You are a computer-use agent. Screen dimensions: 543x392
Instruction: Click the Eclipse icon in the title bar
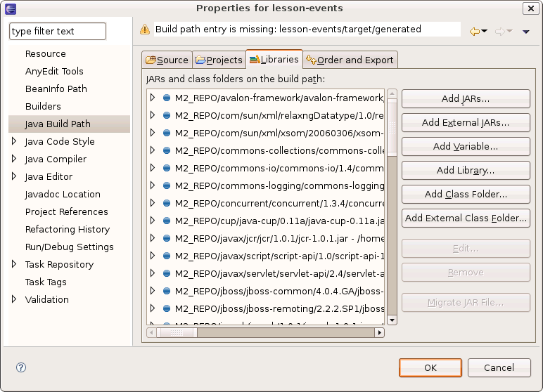click(x=11, y=8)
